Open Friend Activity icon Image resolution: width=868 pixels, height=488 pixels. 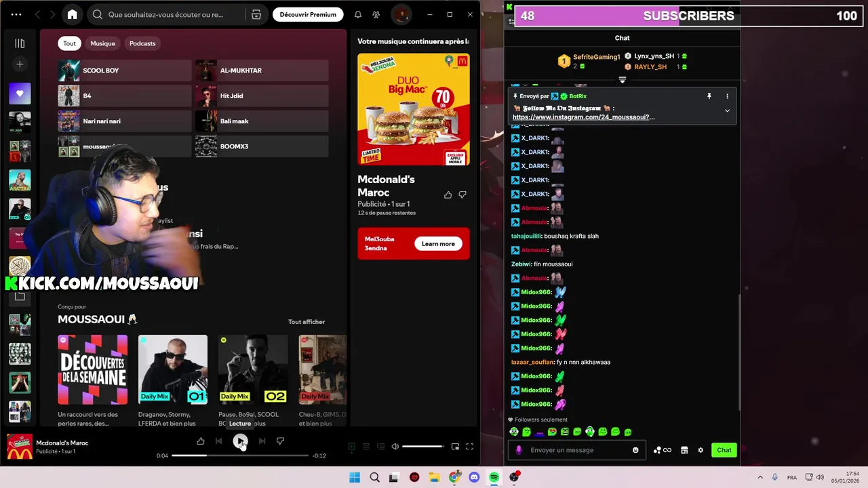[376, 14]
